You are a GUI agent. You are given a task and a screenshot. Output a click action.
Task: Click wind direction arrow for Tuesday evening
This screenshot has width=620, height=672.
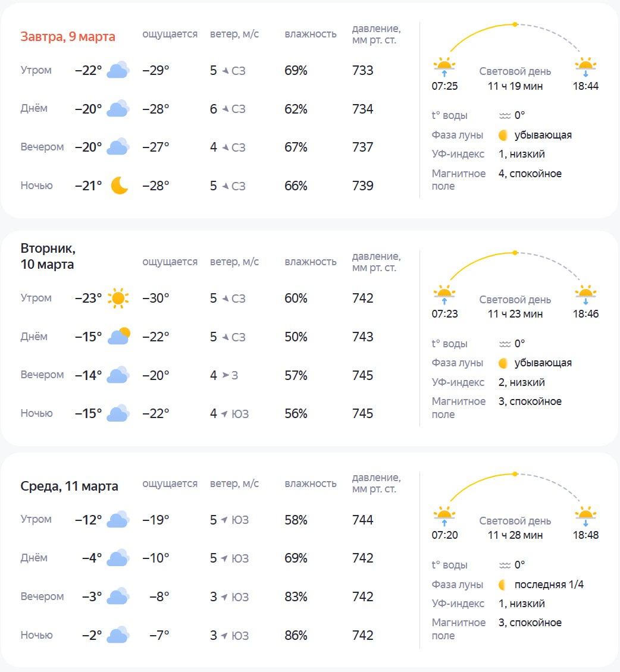point(226,375)
